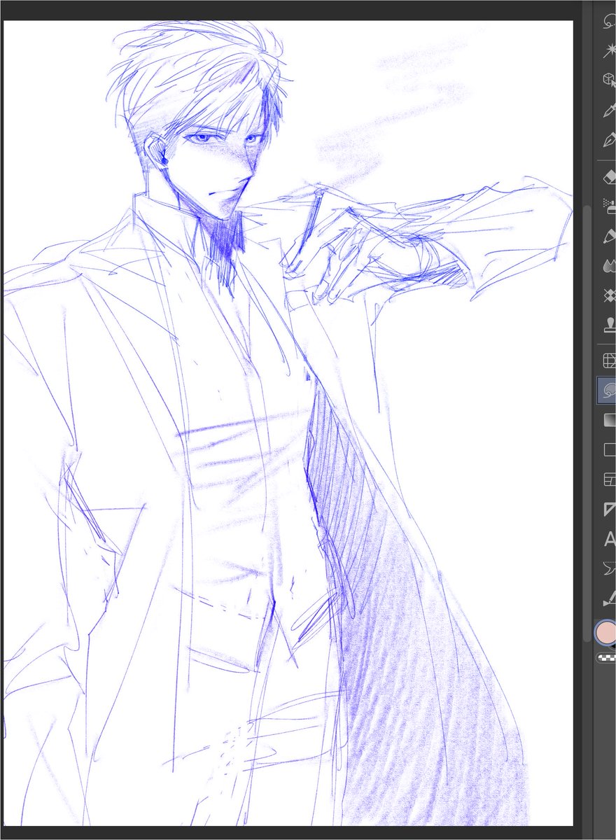This screenshot has height=840, width=616.
Task: Select the Airbrush spray tool
Action: pyautogui.click(x=608, y=206)
